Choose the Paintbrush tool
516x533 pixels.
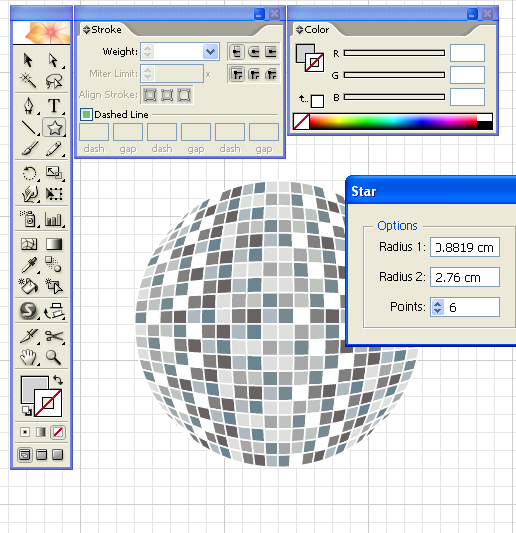[x=29, y=149]
